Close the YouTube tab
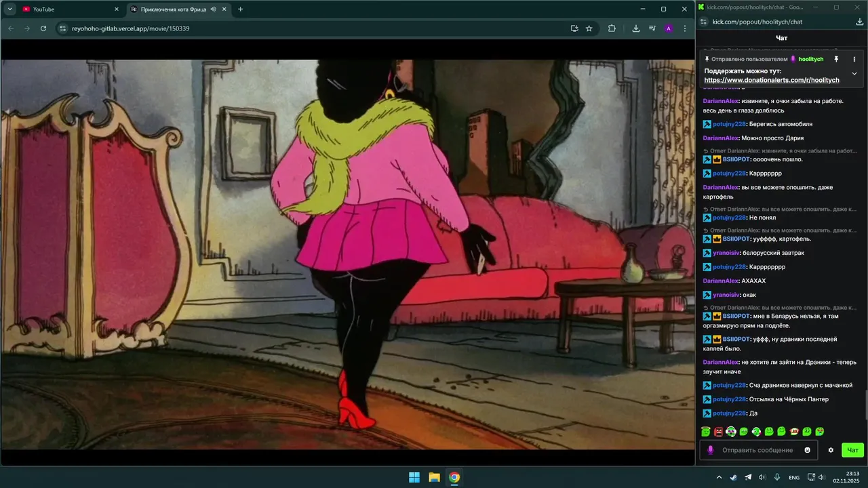Viewport: 868px width, 488px height. (116, 9)
